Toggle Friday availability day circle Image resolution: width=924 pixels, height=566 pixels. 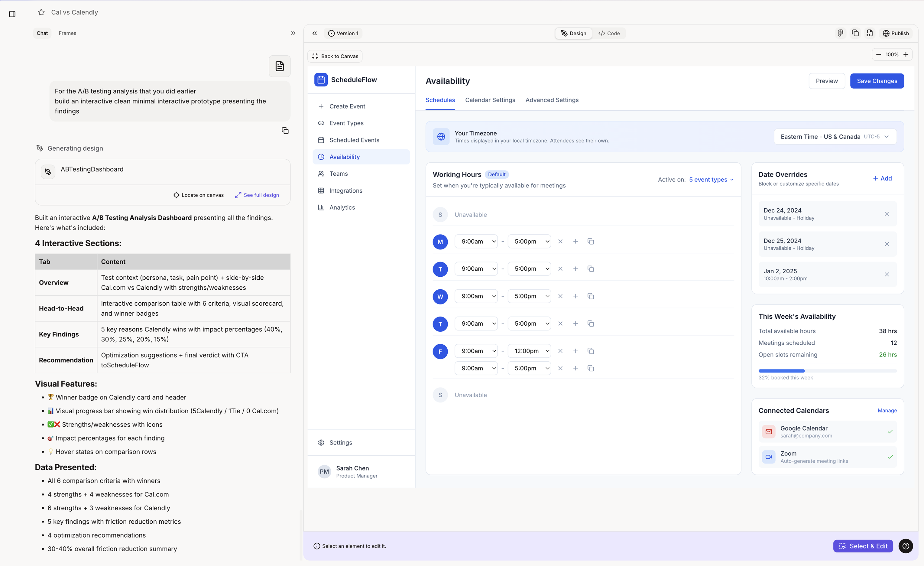tap(440, 351)
